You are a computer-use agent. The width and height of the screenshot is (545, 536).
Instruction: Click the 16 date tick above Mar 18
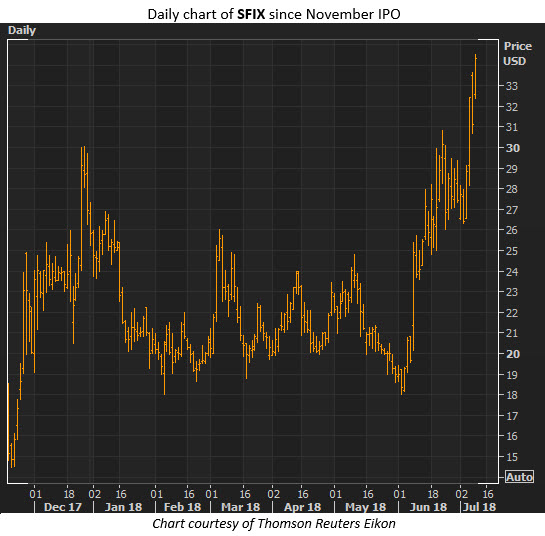pos(245,494)
